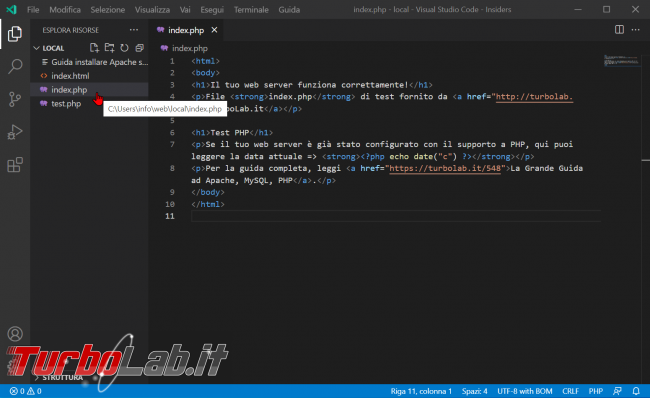The width and height of the screenshot is (650, 398).
Task: Click Riga 11, colonna 1 in status bar
Action: coord(421,391)
